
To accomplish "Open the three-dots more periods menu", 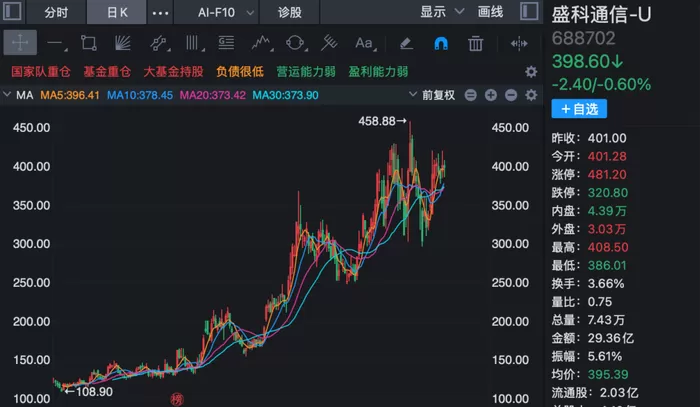I will click(160, 12).
